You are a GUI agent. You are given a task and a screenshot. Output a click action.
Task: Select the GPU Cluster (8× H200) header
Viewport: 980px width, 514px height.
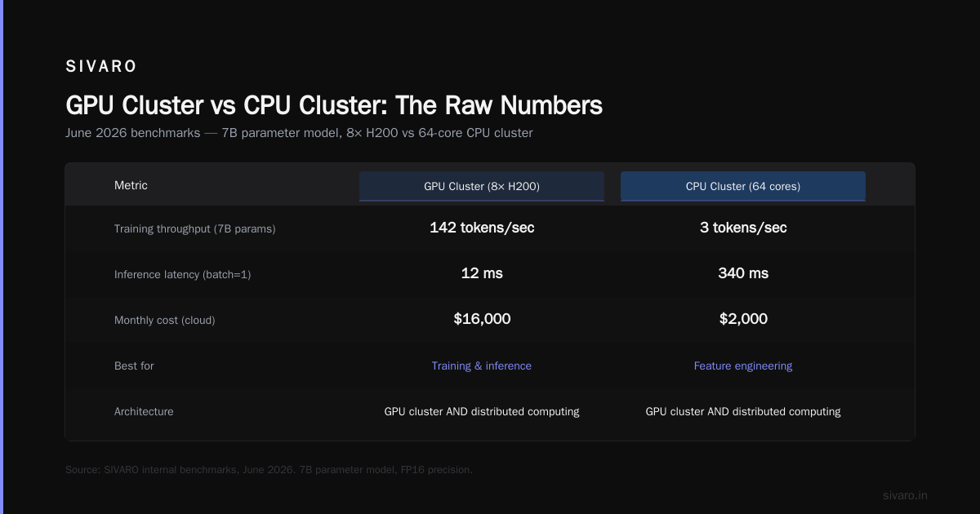point(482,186)
